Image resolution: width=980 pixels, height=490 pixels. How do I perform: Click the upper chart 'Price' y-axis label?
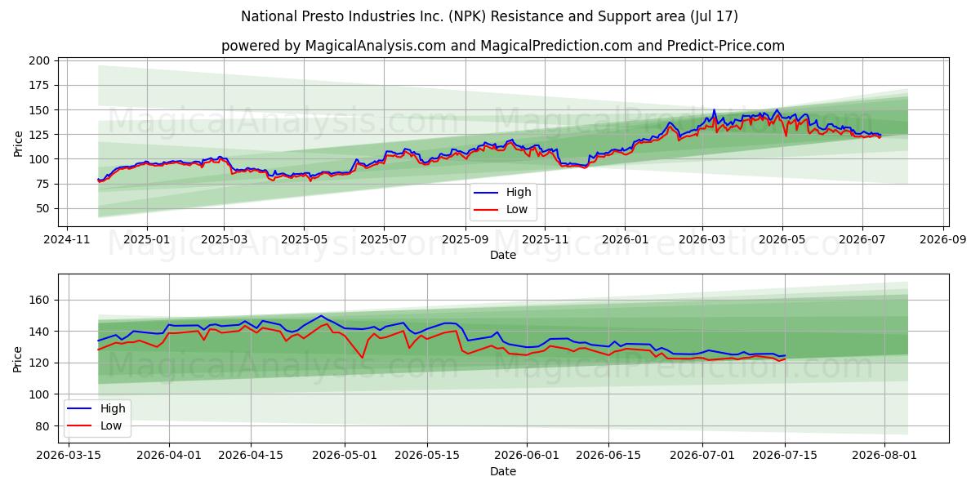[x=18, y=143]
